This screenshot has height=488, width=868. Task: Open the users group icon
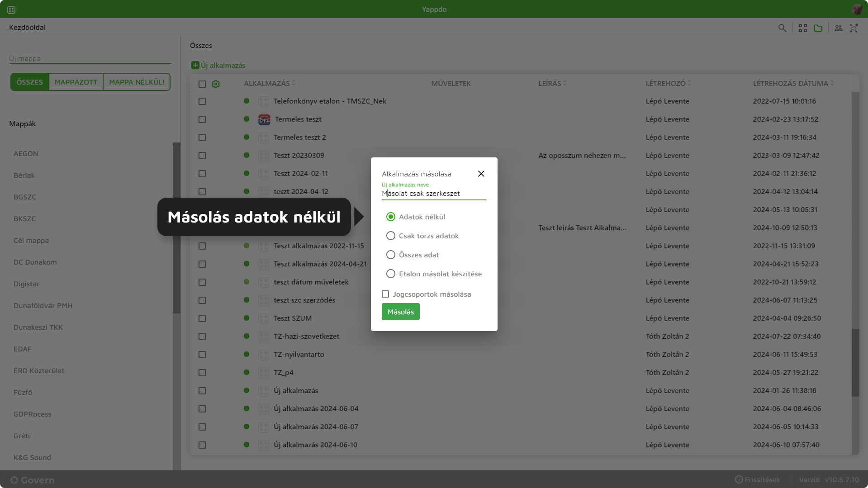coord(839,28)
